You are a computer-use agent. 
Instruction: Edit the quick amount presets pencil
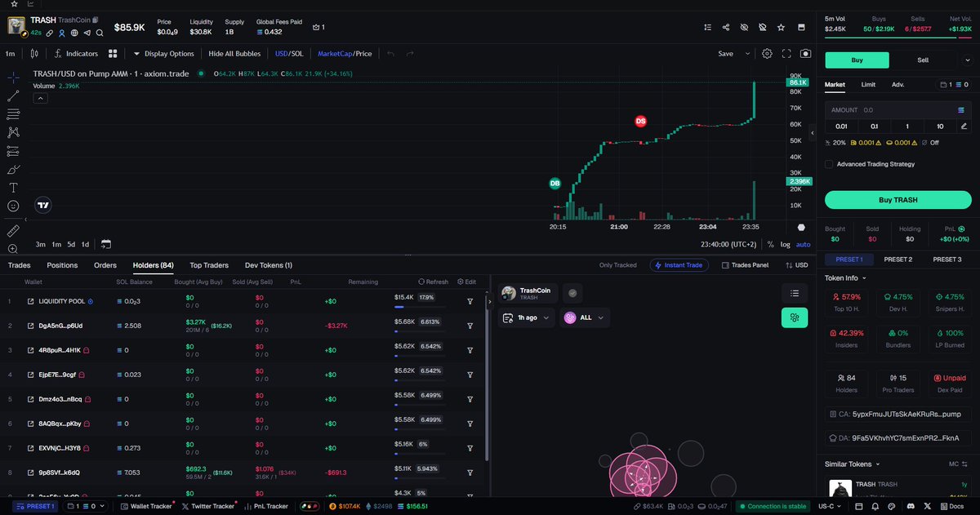coord(964,126)
